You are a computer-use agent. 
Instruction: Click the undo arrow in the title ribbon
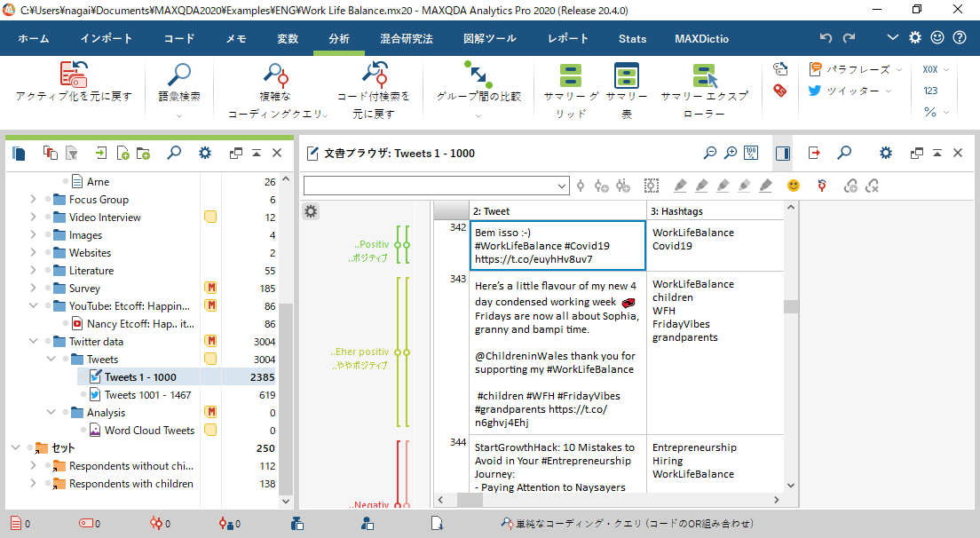[826, 37]
